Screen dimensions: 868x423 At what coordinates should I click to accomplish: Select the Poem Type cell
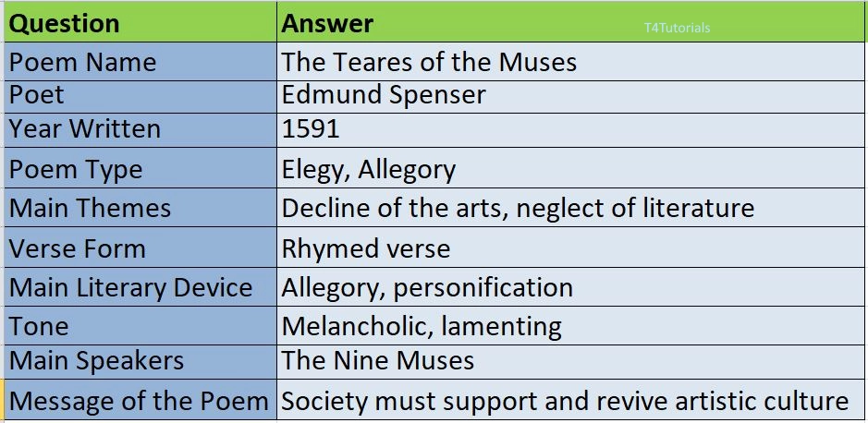(141, 167)
